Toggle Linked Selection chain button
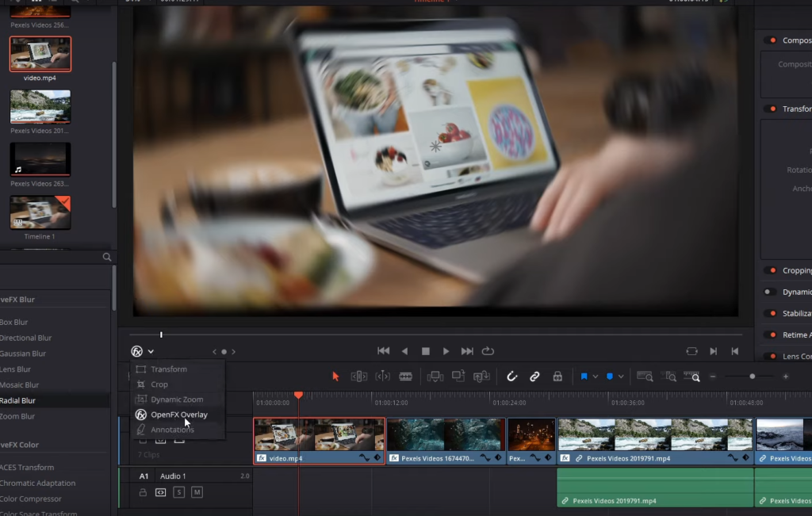Screen dimensions: 812x516 [x=534, y=376]
